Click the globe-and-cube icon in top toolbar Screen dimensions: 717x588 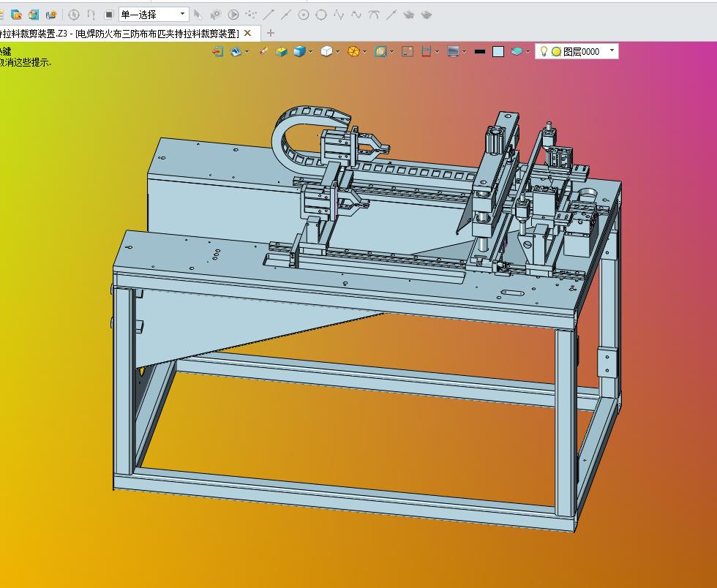[34, 15]
